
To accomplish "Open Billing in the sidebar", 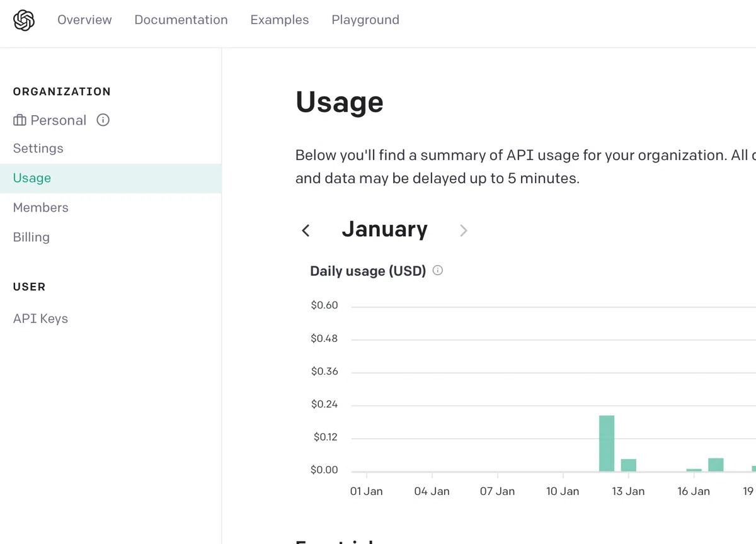I will point(31,237).
